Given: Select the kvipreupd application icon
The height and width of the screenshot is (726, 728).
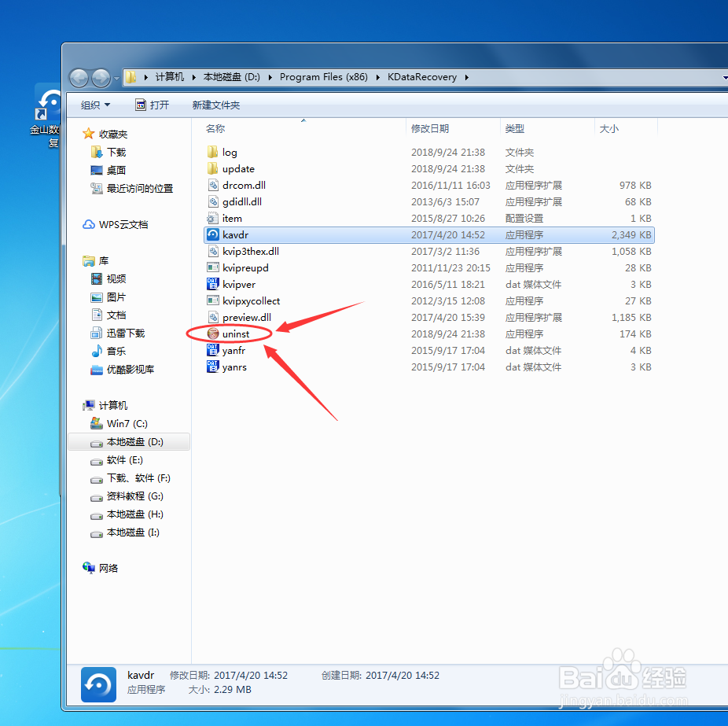Looking at the screenshot, I should pyautogui.click(x=212, y=267).
